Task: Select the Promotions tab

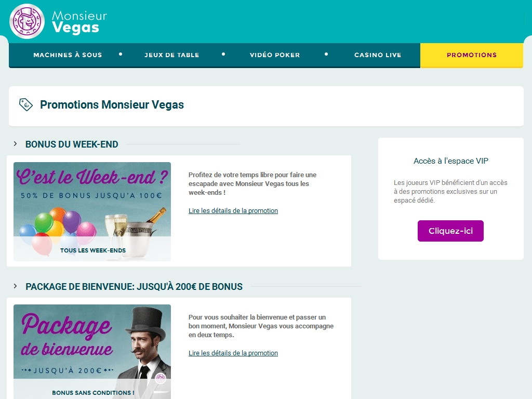Action: tap(472, 55)
